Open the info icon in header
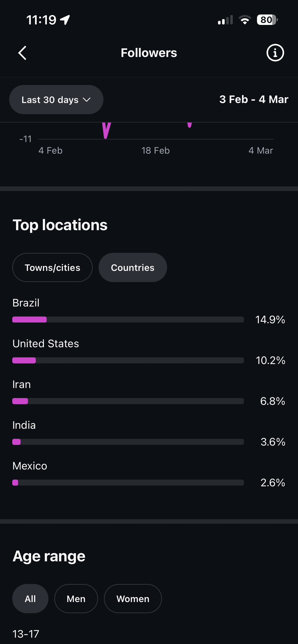 pos(275,53)
